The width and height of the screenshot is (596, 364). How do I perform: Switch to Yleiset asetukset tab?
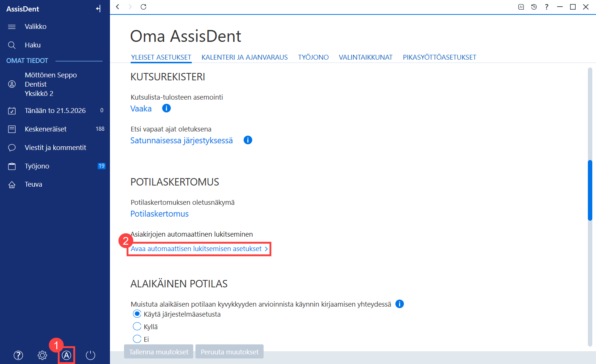point(161,57)
